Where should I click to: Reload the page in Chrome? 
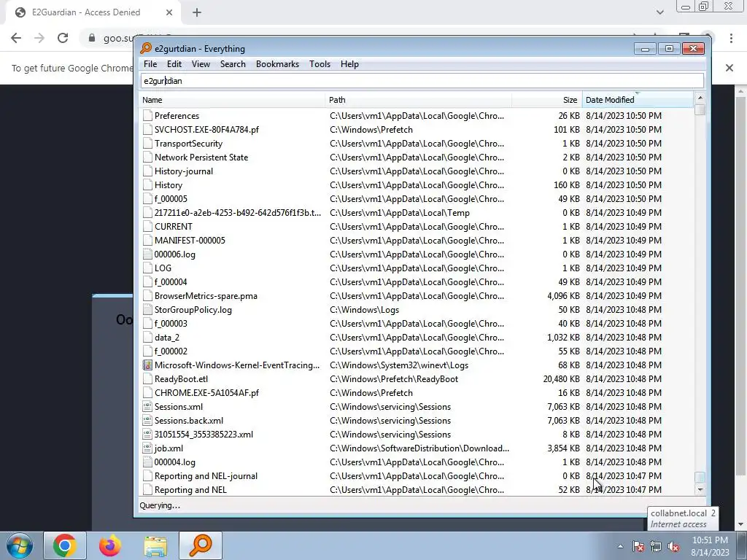point(63,38)
